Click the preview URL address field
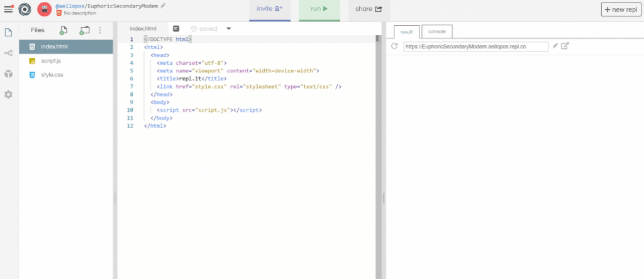644x279 pixels. (475, 46)
